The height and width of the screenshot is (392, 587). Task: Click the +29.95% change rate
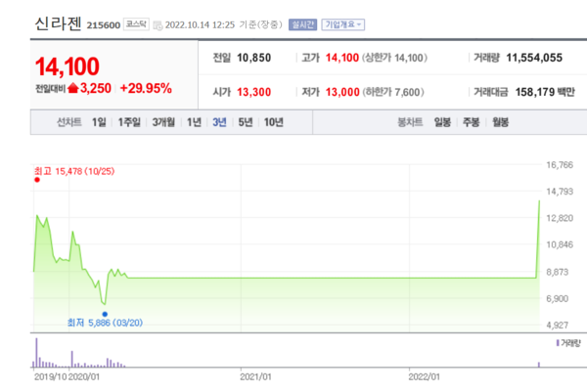click(146, 88)
